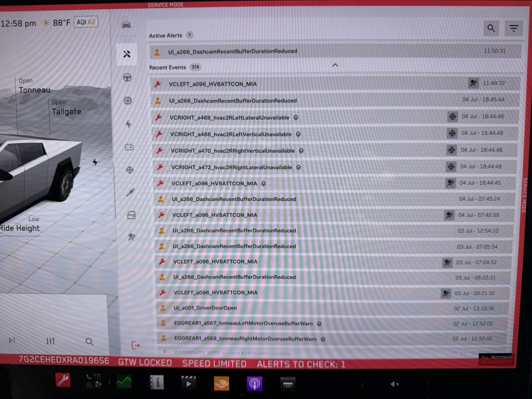Tap the SPEED LIMITED status text
The image size is (532, 399).
(x=214, y=364)
